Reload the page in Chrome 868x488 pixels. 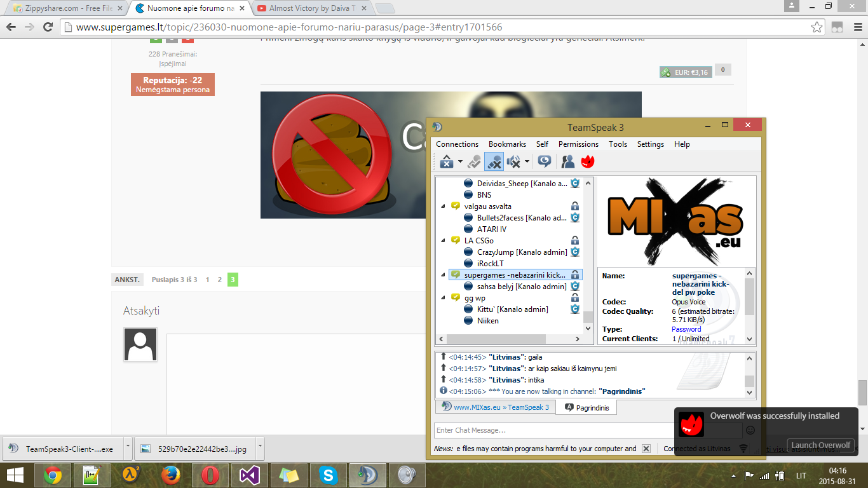coord(48,27)
